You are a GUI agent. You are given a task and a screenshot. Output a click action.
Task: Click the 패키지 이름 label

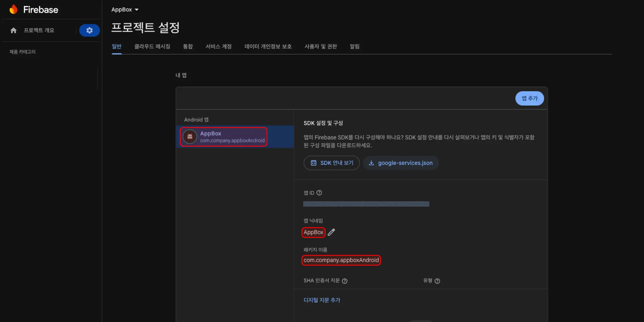pos(315,250)
